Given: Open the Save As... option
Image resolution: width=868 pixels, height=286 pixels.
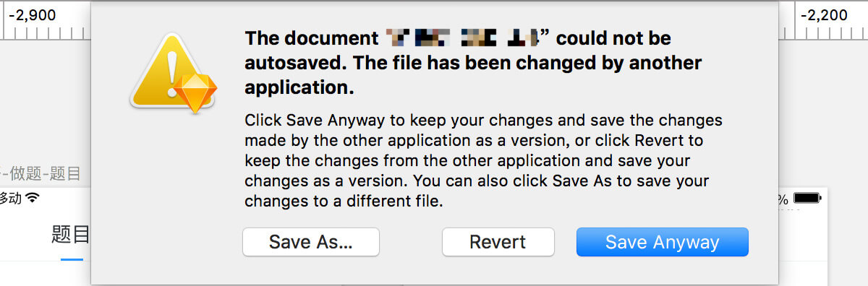Looking at the screenshot, I should (311, 242).
